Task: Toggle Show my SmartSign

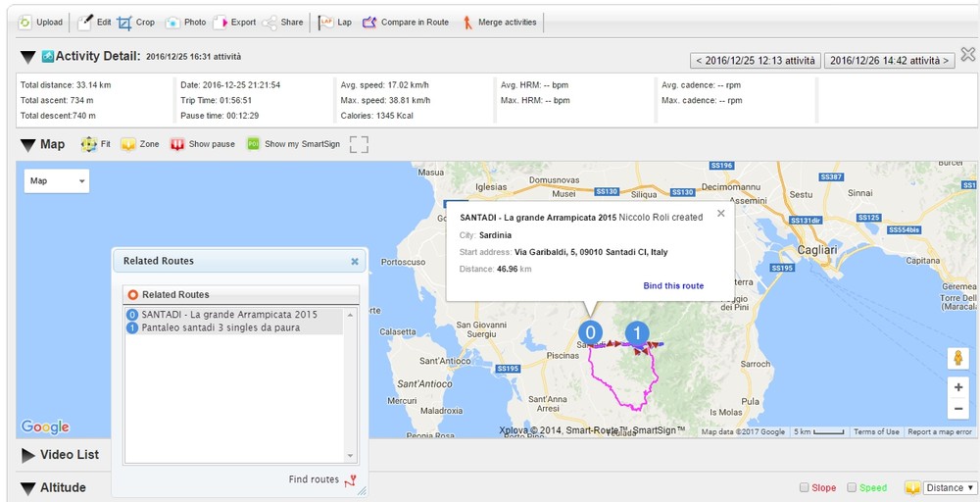Action: (x=293, y=144)
